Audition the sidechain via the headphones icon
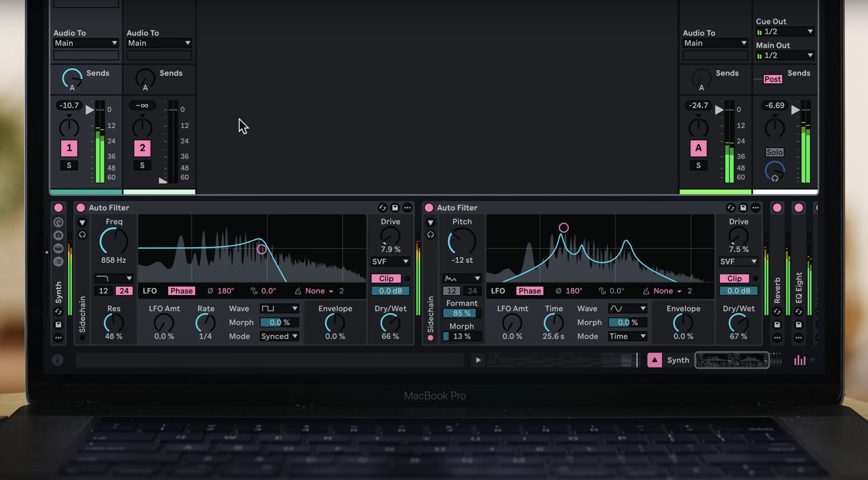The image size is (868, 480). pos(82,235)
